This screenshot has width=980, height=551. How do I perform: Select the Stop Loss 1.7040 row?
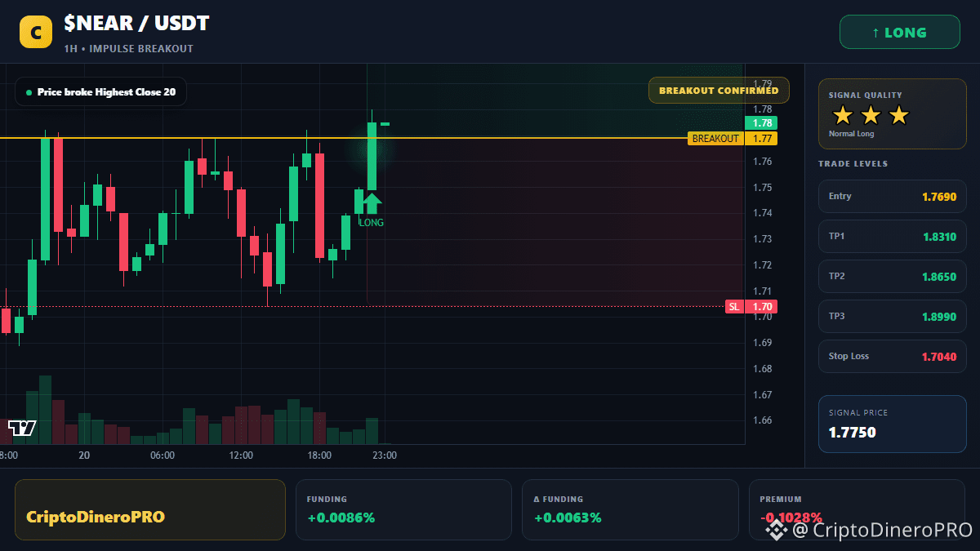(x=892, y=357)
